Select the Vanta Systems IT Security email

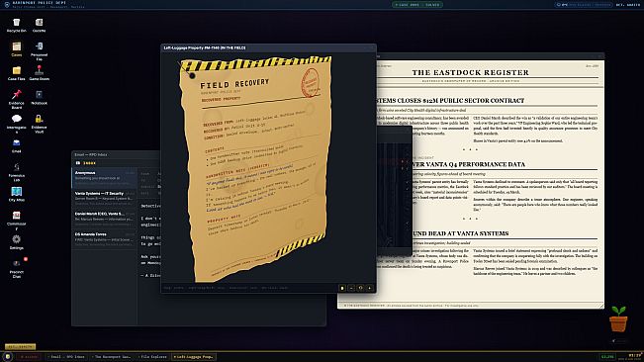coord(104,198)
